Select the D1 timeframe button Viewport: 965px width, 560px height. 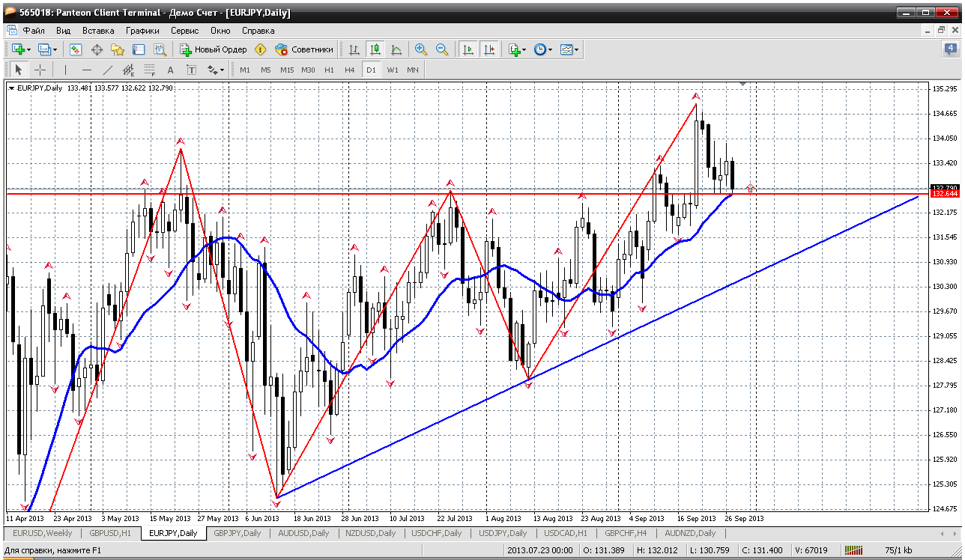tap(371, 70)
